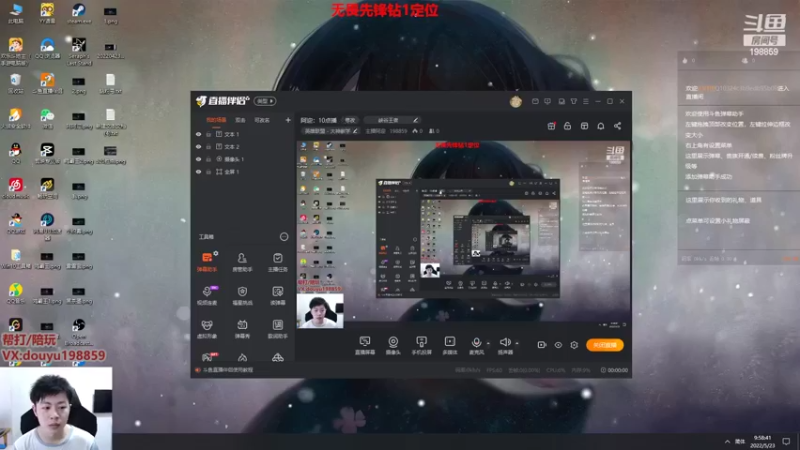Lock the 摄像头 1 layer
The width and height of the screenshot is (800, 450).
click(209, 159)
